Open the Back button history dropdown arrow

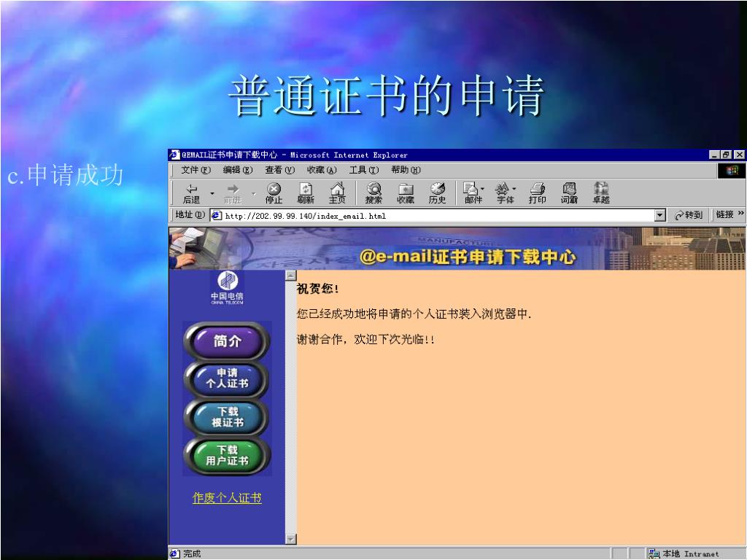coord(212,193)
